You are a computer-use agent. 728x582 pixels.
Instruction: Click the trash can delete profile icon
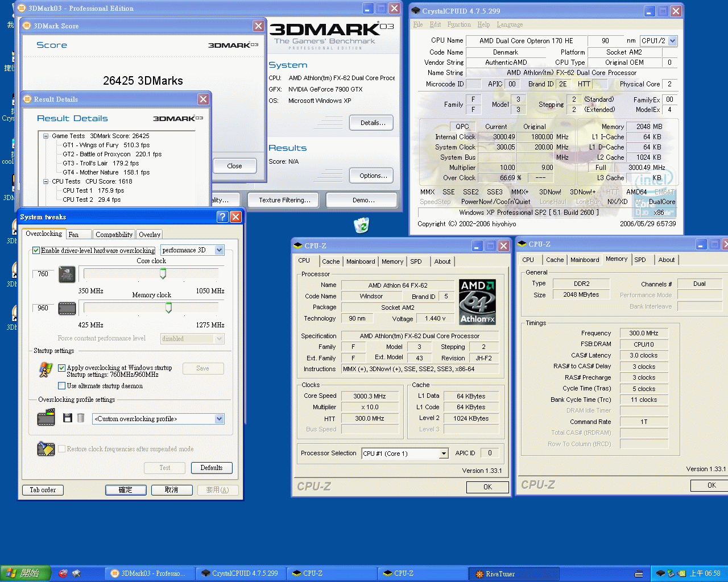coord(81,418)
